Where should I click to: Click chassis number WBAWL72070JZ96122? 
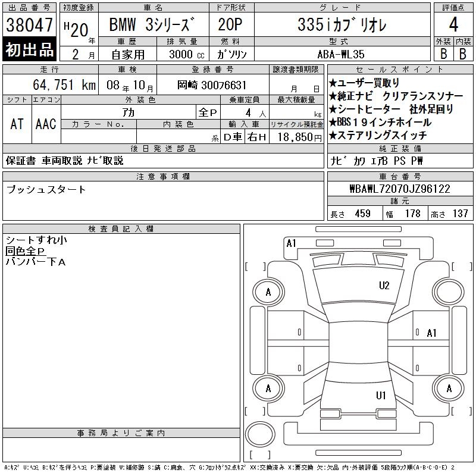(x=400, y=189)
